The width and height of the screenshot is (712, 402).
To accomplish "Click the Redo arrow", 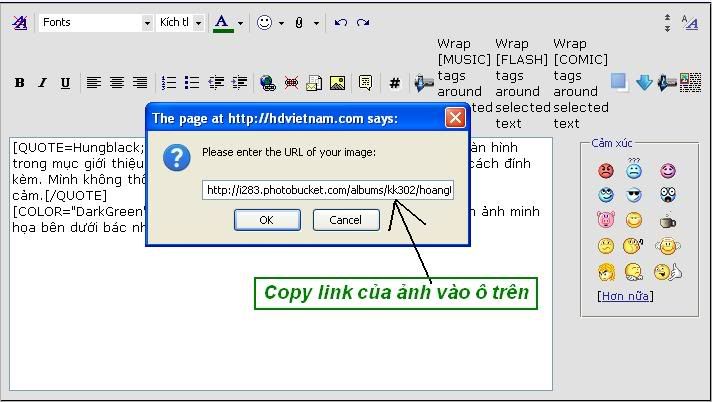I will (362, 22).
